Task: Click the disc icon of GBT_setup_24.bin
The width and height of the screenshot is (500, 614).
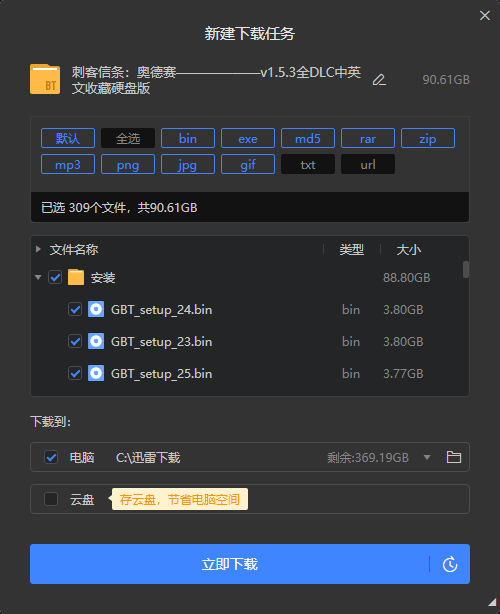Action: [96, 309]
